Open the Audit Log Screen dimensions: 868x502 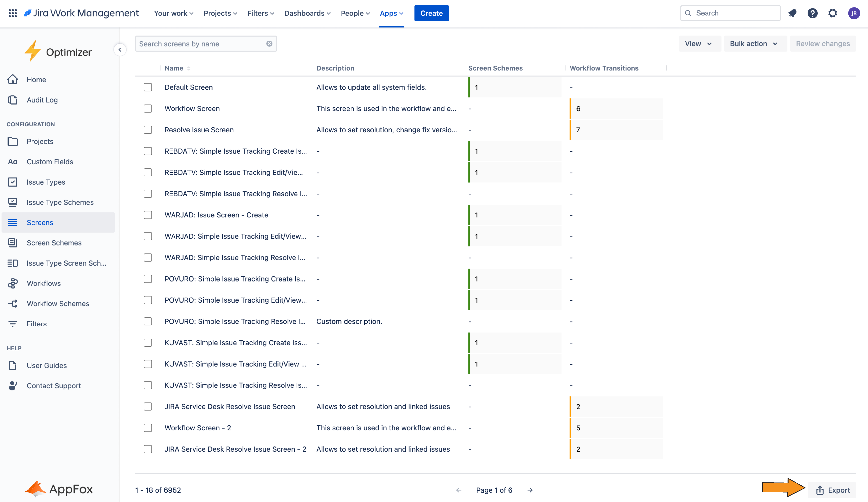point(42,100)
